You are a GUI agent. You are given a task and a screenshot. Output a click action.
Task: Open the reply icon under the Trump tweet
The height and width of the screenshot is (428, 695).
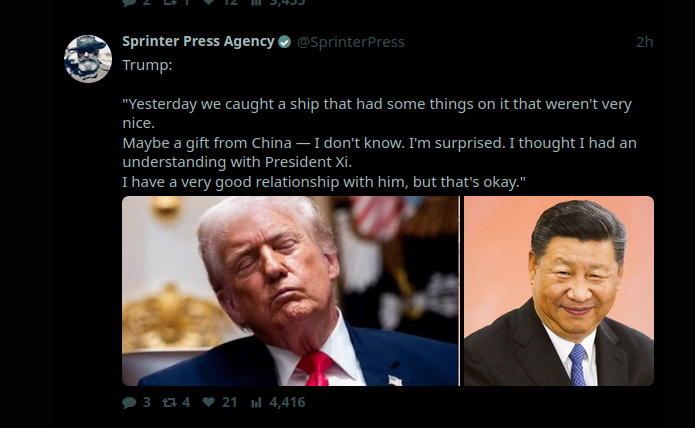(x=129, y=402)
